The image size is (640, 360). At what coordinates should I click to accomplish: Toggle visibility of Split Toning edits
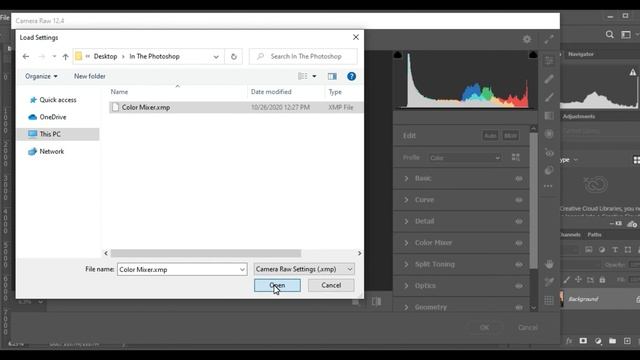[519, 264]
